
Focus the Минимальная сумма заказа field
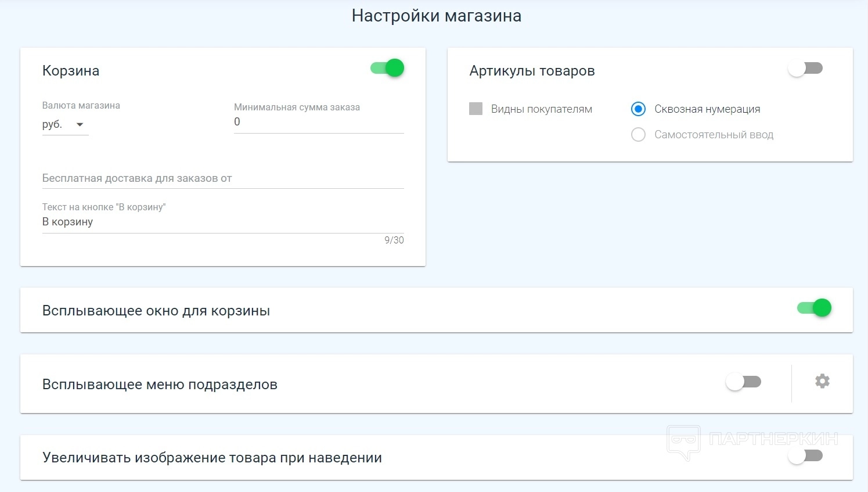click(x=318, y=122)
